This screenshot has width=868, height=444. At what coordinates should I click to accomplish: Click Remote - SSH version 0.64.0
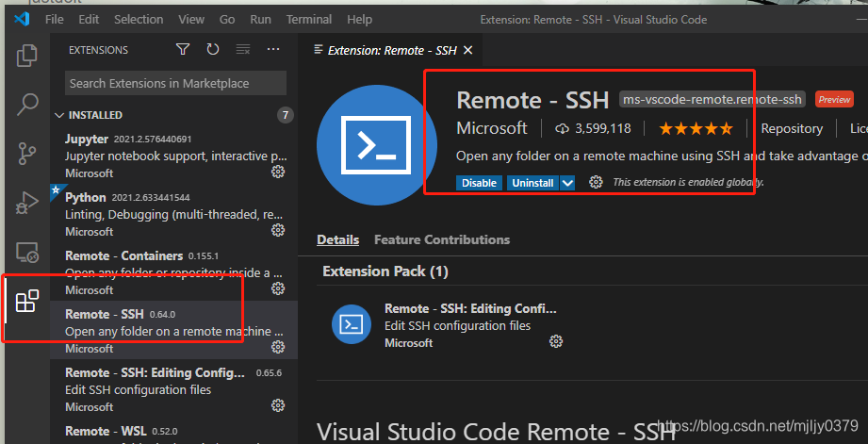(x=163, y=315)
